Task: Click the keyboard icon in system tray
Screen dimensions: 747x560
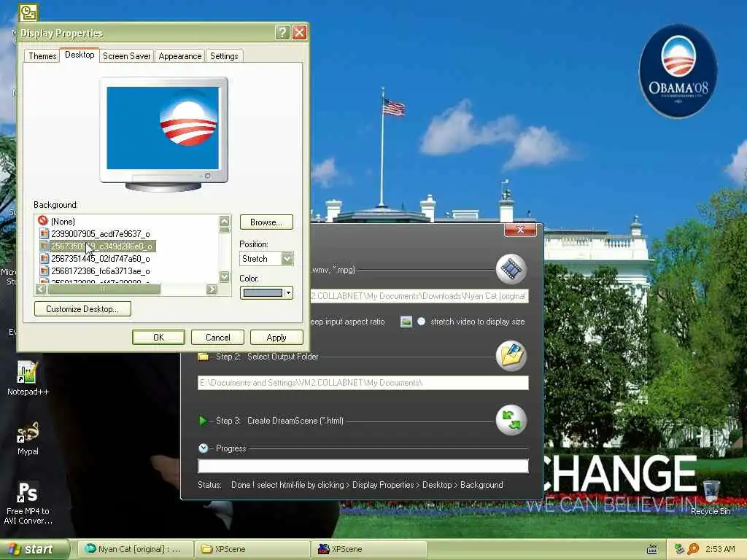Action: pyautogui.click(x=652, y=550)
